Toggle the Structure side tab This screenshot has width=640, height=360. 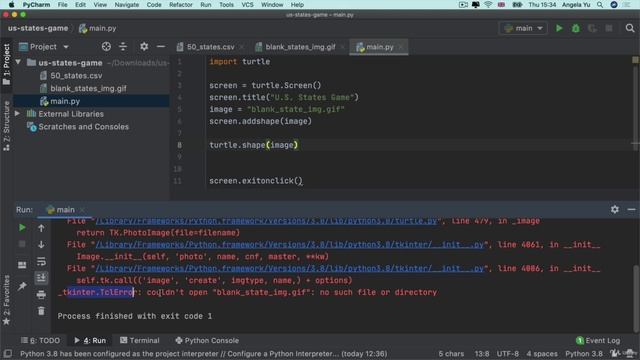tap(6, 126)
